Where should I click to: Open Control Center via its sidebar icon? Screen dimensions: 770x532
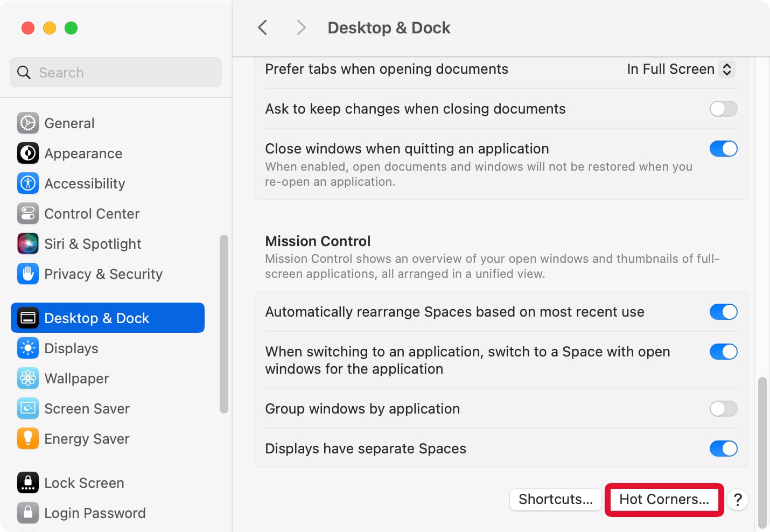[x=27, y=214]
